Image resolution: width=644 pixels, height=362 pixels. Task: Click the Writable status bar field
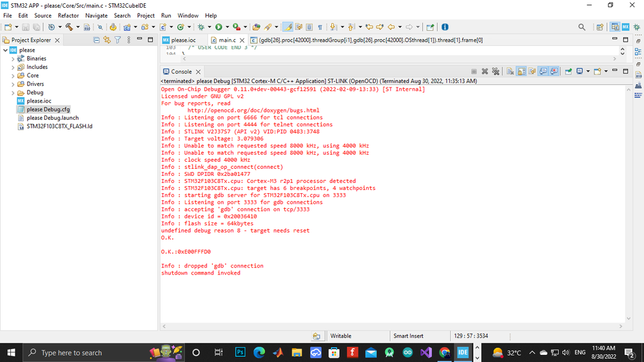point(341,336)
